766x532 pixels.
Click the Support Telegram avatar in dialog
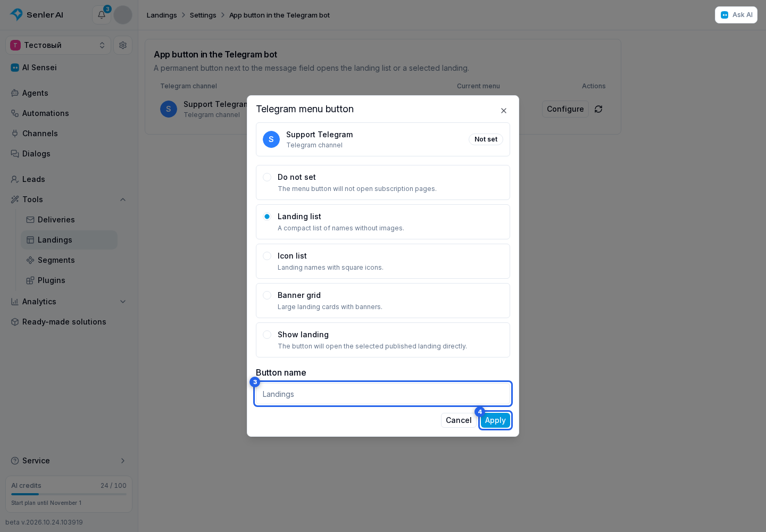point(271,139)
